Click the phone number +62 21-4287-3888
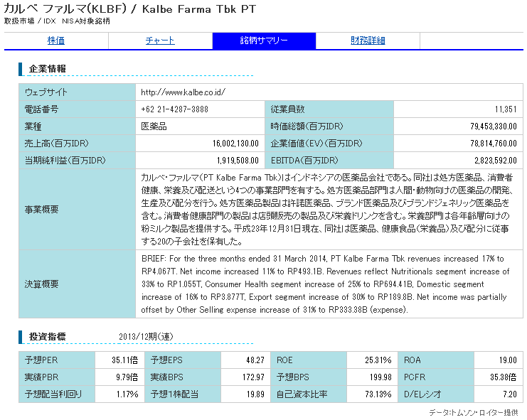Screen dimensions: 527x420 point(174,109)
